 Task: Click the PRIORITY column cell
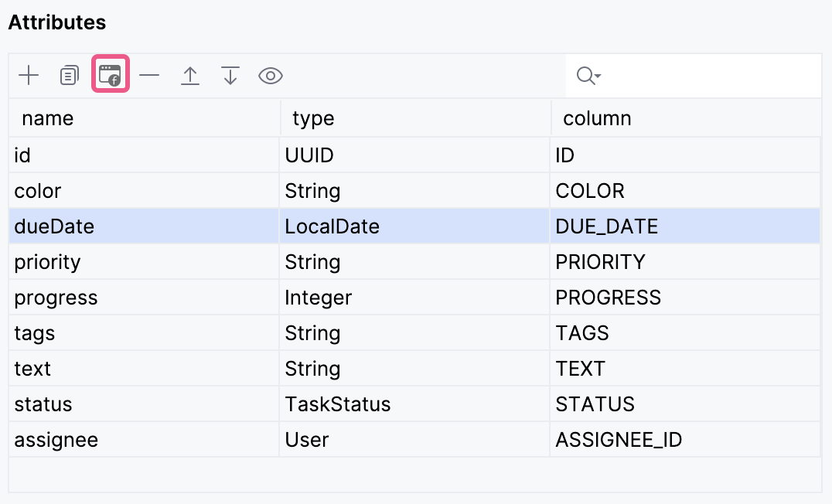click(x=600, y=262)
